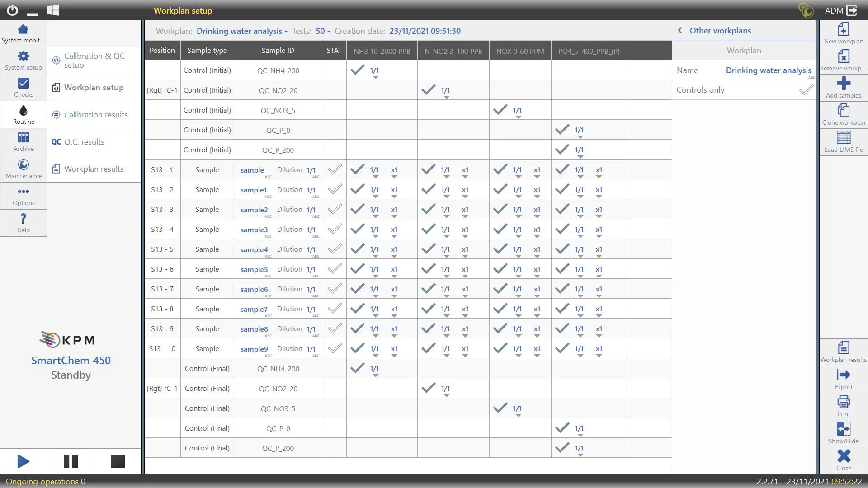868x488 pixels.
Task: Edit the sample4 Sample ID field
Action: tap(254, 249)
